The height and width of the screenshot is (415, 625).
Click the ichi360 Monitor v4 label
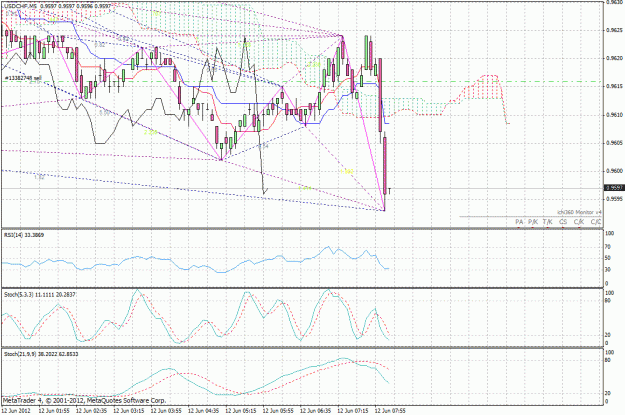[579, 212]
